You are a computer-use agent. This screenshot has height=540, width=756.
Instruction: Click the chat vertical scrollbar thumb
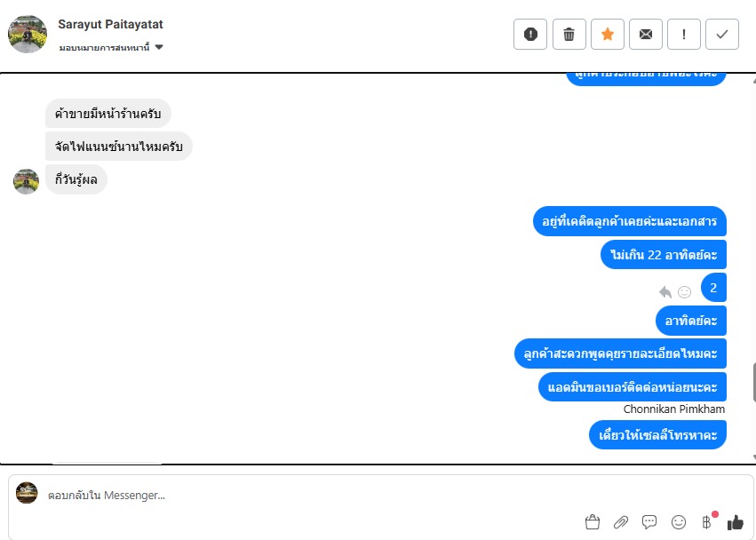pyautogui.click(x=753, y=384)
